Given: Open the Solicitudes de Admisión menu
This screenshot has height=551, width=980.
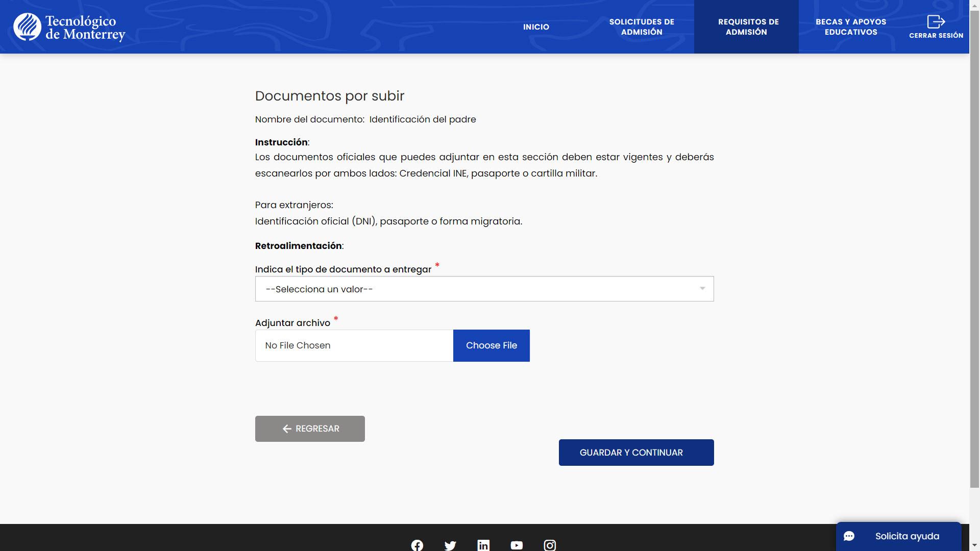Looking at the screenshot, I should (642, 27).
